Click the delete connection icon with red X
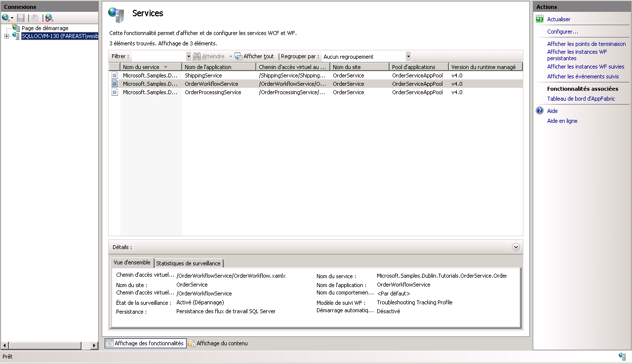This screenshot has height=364, width=632. [49, 18]
